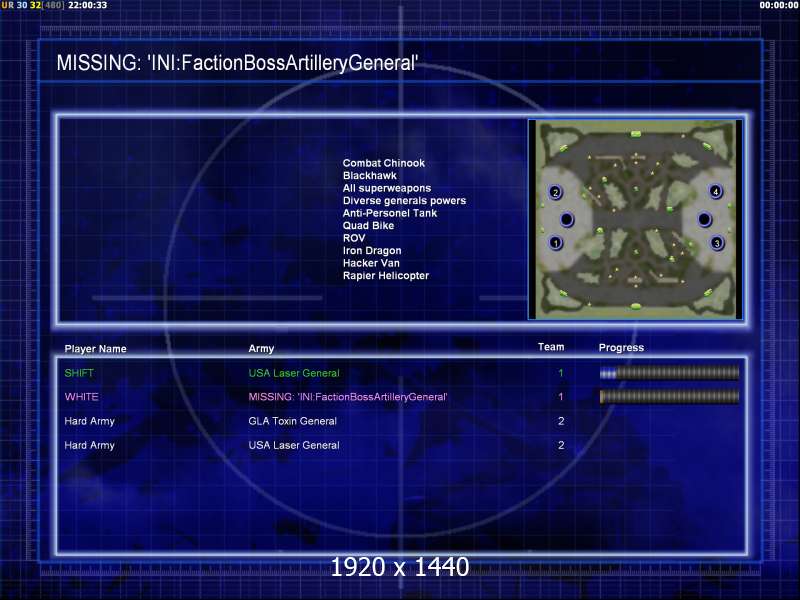
Task: Click 'Iron Dragon' list entry
Action: click(372, 251)
